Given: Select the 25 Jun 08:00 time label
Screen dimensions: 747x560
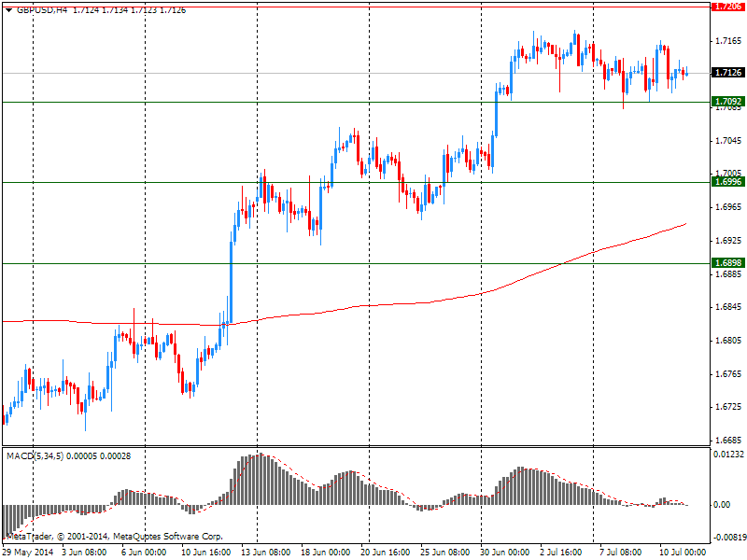Looking at the screenshot, I should 445,553.
